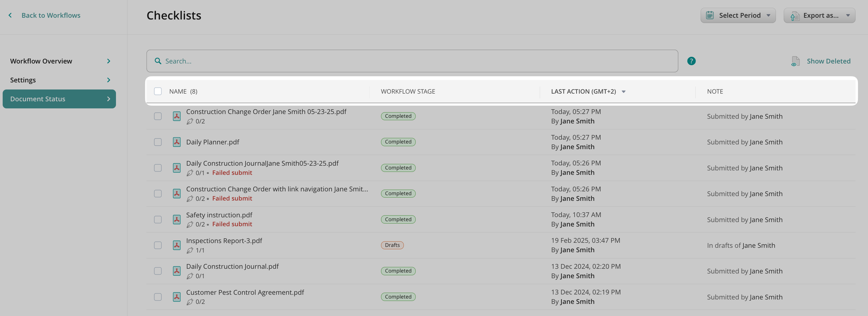The width and height of the screenshot is (868, 316).
Task: Click the Show Deleted link
Action: tap(828, 61)
